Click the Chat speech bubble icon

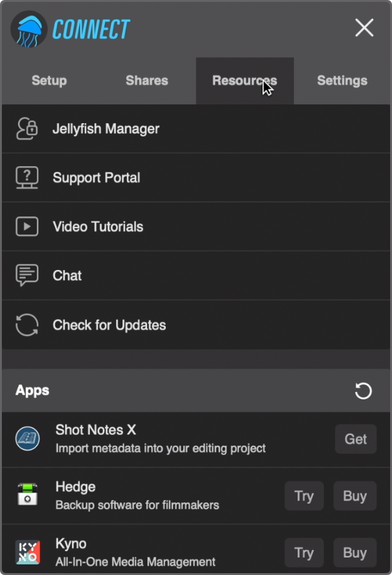[x=27, y=275]
